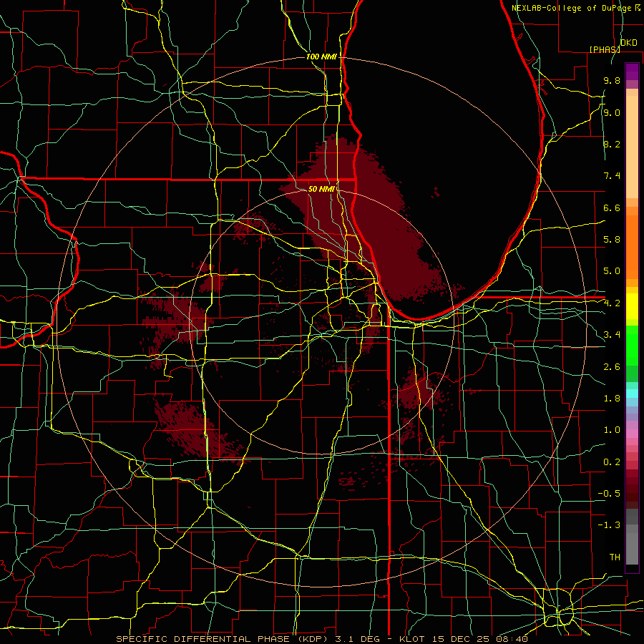644x644 pixels.
Task: Click the cyan band near 1.8
Action: click(632, 394)
